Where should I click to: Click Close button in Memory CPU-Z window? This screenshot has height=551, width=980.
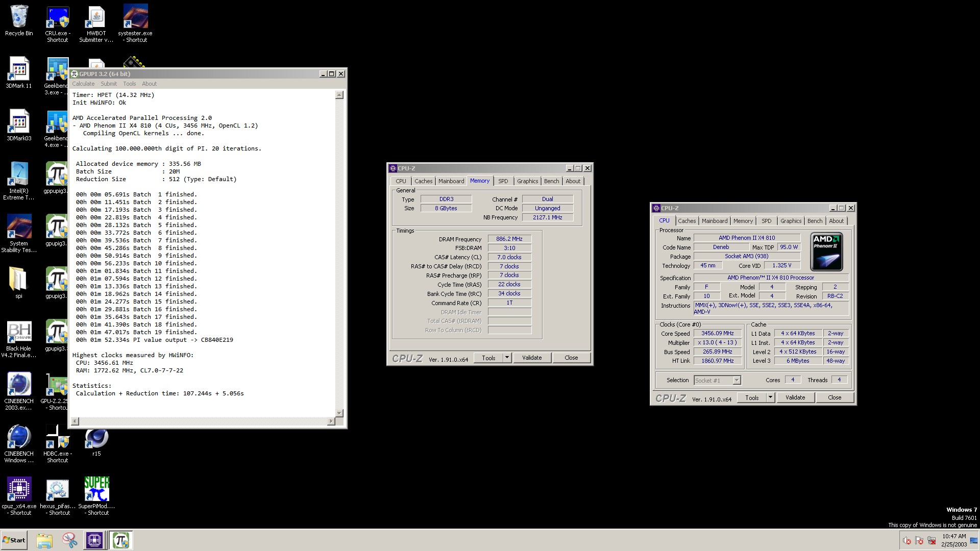(571, 358)
